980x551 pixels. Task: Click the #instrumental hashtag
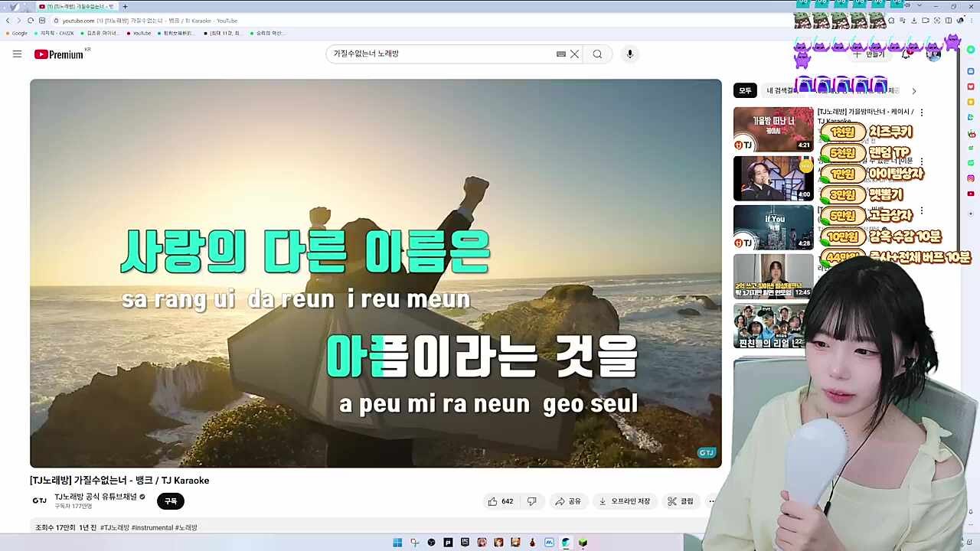click(152, 527)
